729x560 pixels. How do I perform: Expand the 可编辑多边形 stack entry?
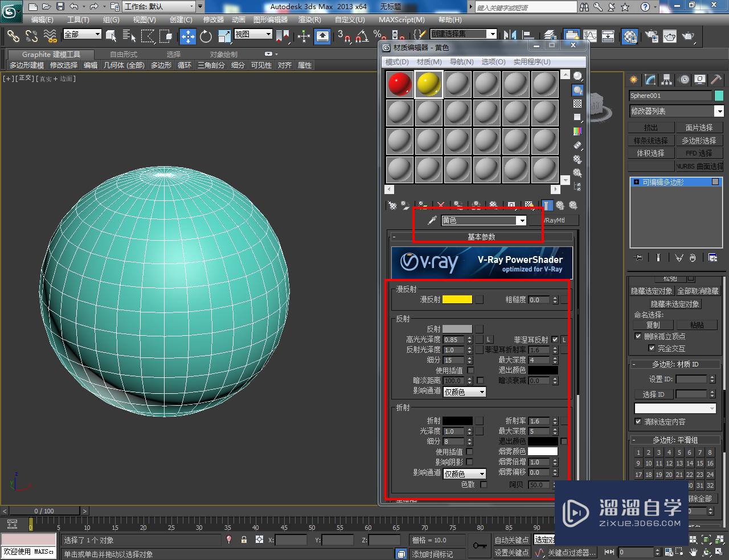(x=636, y=182)
